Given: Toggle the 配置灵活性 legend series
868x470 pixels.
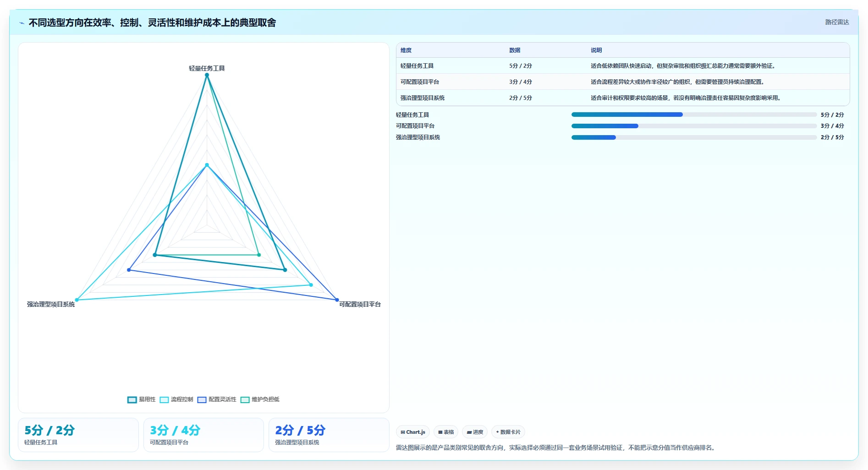Looking at the screenshot, I should pos(217,399).
